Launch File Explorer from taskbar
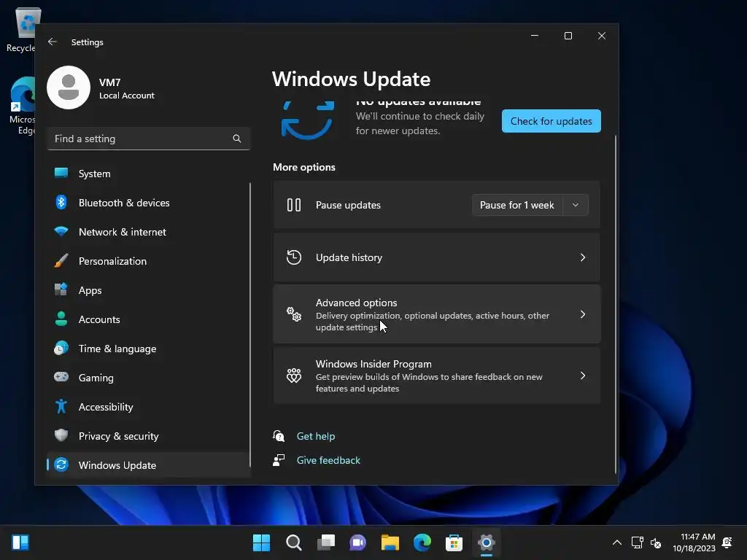 tap(390, 542)
